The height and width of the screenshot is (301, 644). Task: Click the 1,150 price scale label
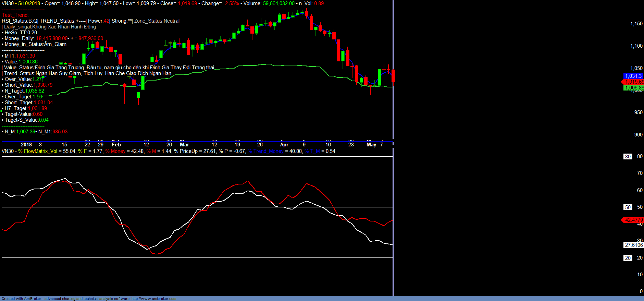636,24
